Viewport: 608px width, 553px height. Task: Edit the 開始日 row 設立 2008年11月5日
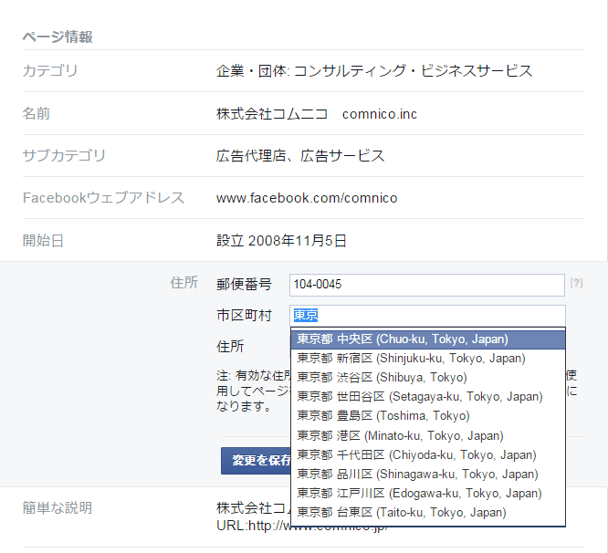(303, 240)
